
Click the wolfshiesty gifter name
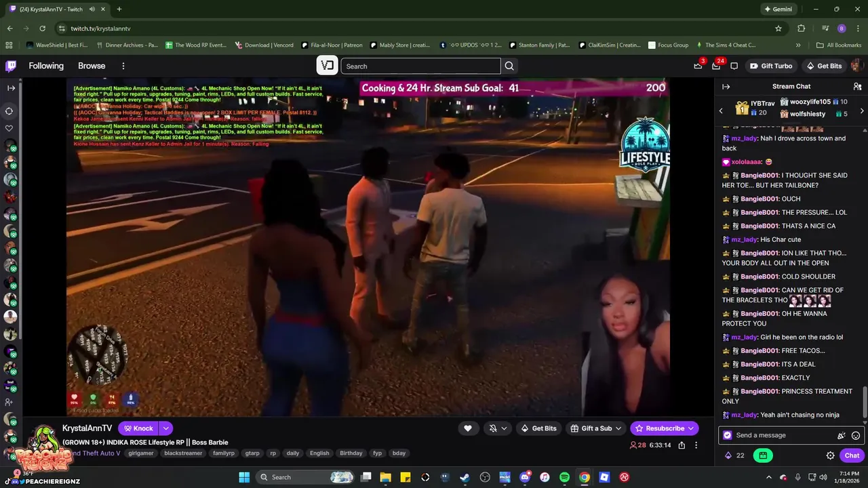pos(808,114)
